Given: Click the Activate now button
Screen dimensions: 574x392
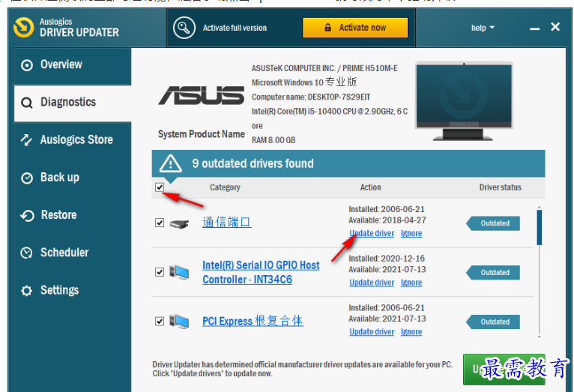Looking at the screenshot, I should [x=354, y=28].
